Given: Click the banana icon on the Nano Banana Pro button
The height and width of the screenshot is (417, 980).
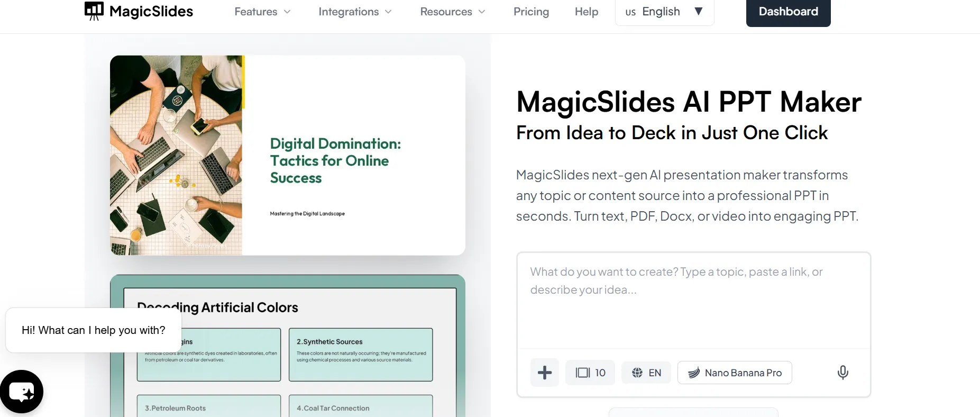Looking at the screenshot, I should tap(694, 373).
